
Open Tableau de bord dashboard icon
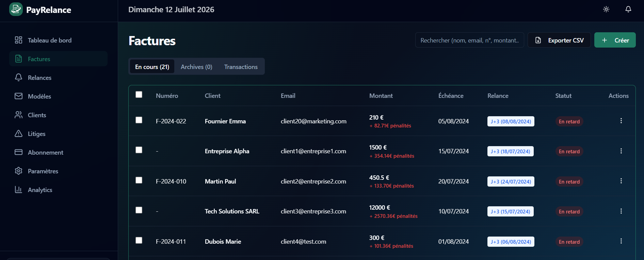click(18, 40)
